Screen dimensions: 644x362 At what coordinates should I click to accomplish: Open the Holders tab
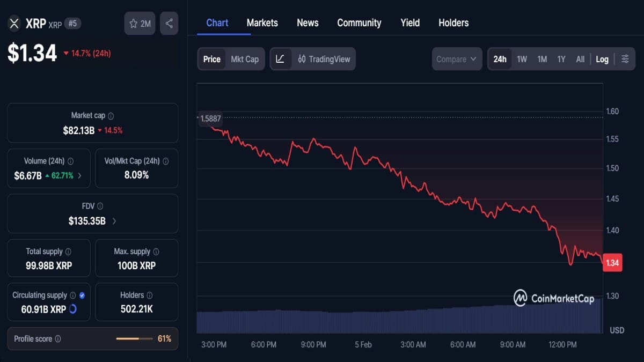coord(453,23)
